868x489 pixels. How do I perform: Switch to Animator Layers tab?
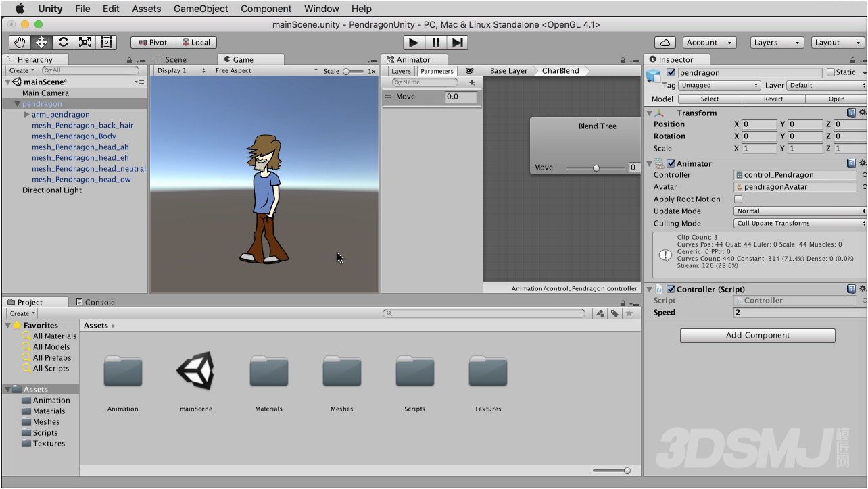point(401,71)
